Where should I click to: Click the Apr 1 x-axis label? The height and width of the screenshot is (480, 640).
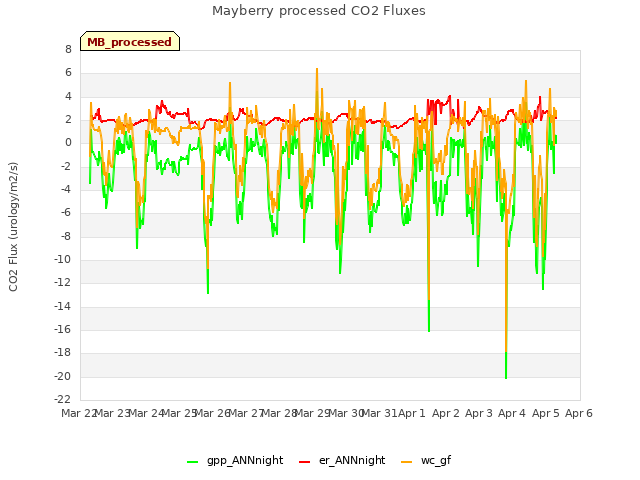pyautogui.click(x=412, y=413)
